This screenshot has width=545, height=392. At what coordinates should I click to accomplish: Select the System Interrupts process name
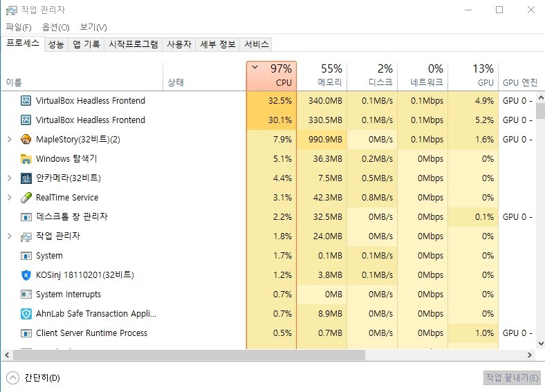pyautogui.click(x=68, y=295)
